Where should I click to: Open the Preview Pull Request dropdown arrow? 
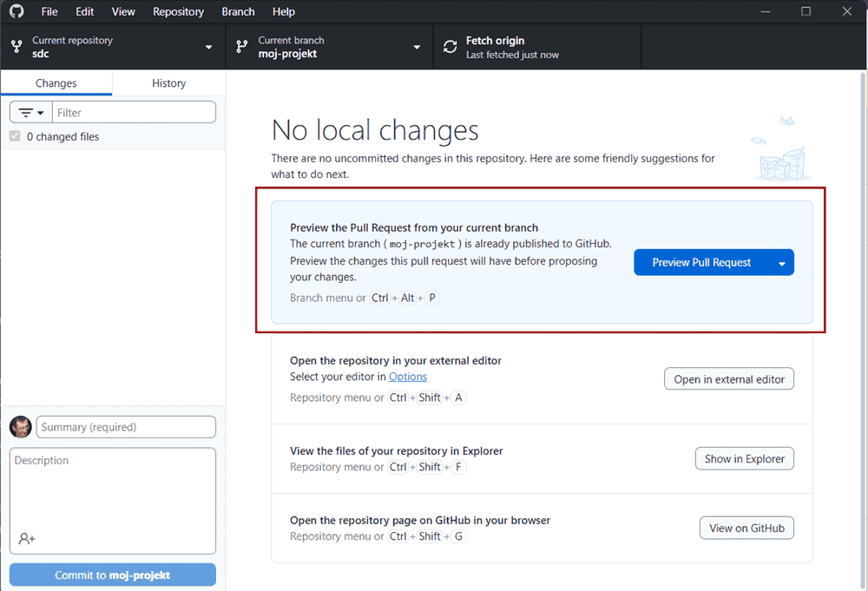point(781,263)
